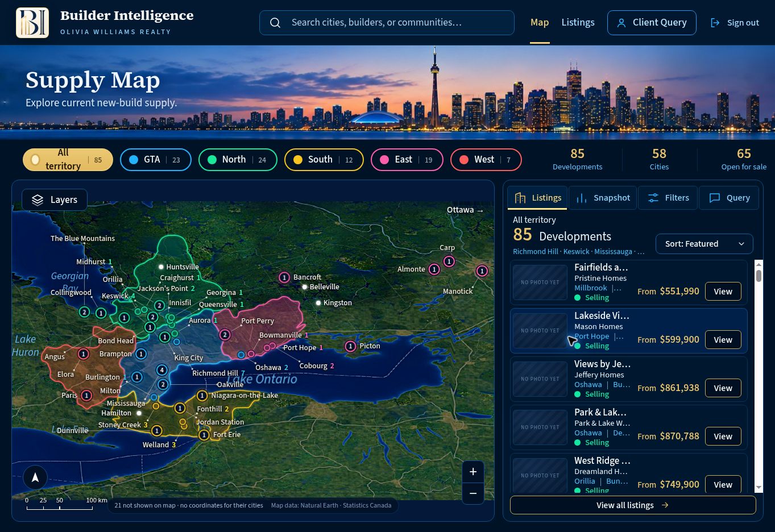Screen dimensions: 775x532
Task: Click the 58 Cities stat
Action: pos(659,159)
